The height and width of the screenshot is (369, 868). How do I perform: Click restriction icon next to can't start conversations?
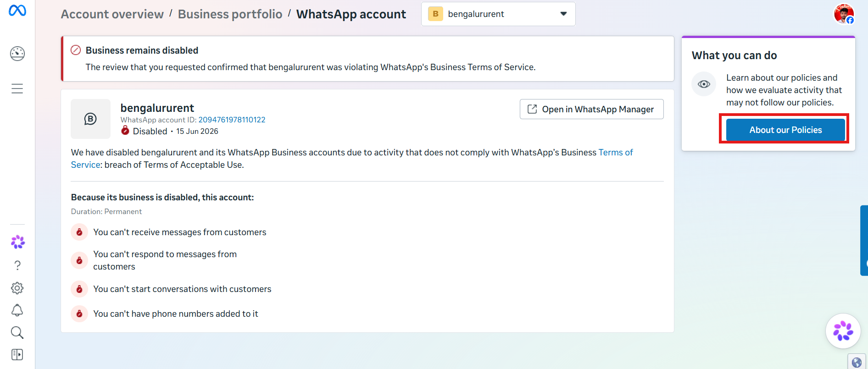pos(79,289)
